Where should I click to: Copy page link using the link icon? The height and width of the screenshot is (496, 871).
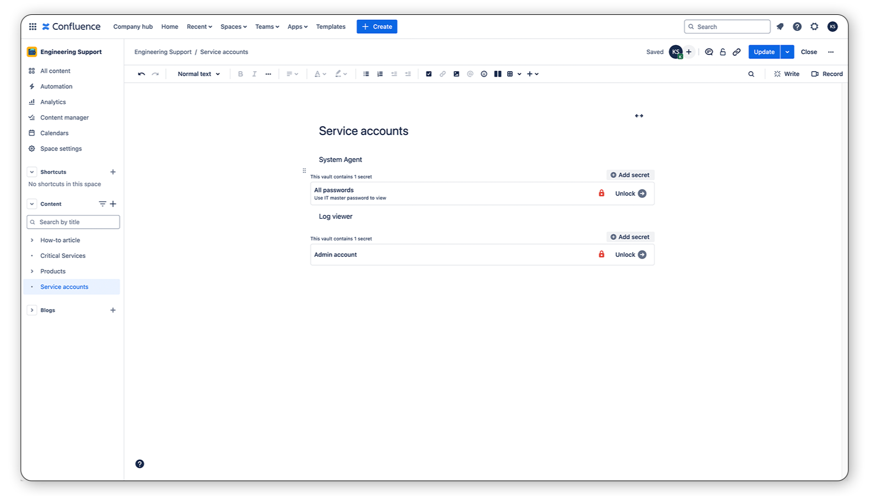coord(737,52)
